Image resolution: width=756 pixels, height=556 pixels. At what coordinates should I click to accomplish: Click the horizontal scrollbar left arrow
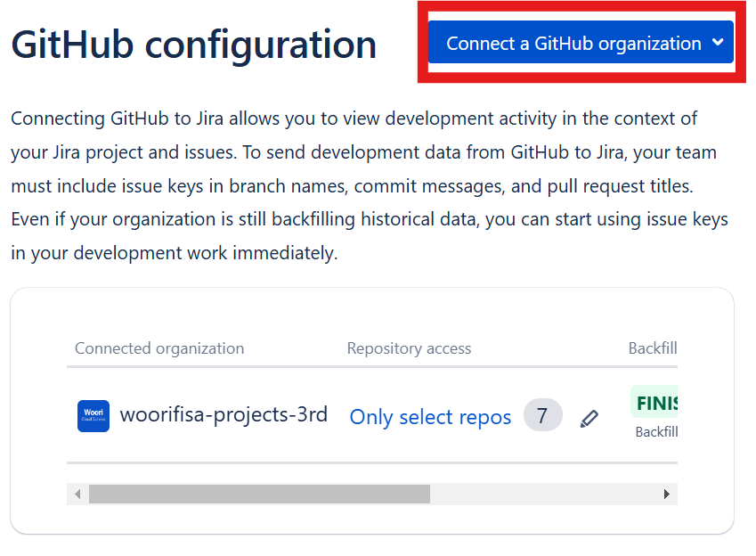pyautogui.click(x=77, y=494)
